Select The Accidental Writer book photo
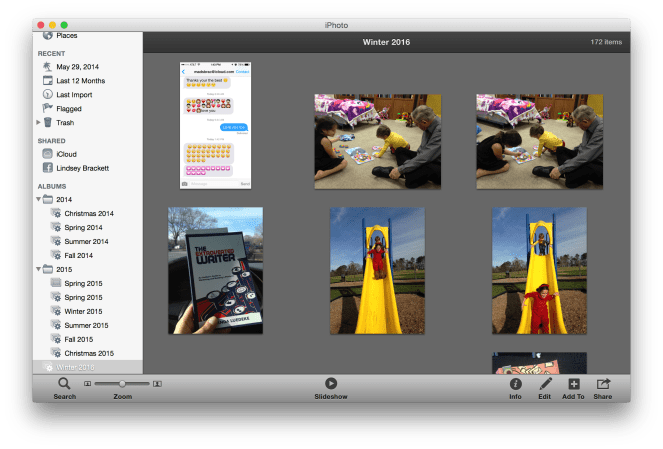 [x=215, y=270]
